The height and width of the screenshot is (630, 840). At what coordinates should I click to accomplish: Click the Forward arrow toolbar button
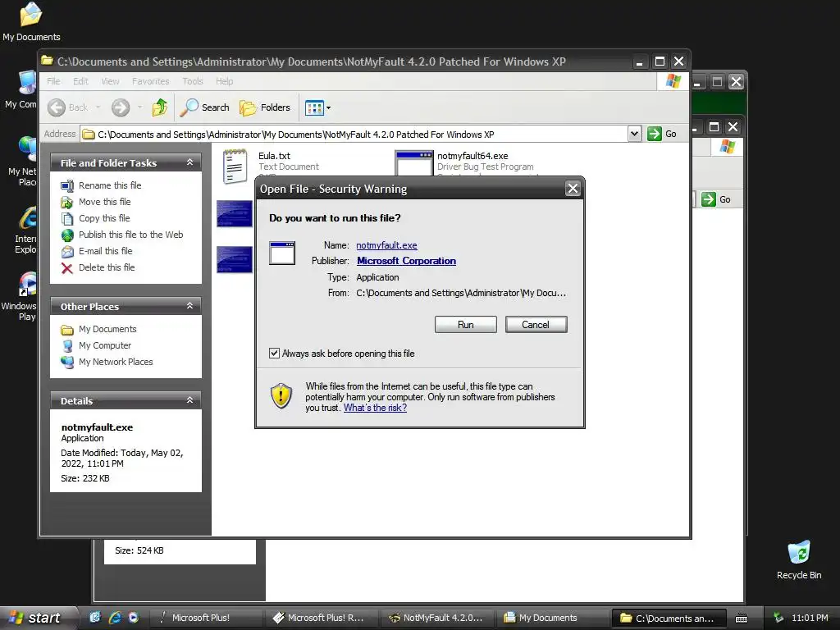tap(121, 107)
